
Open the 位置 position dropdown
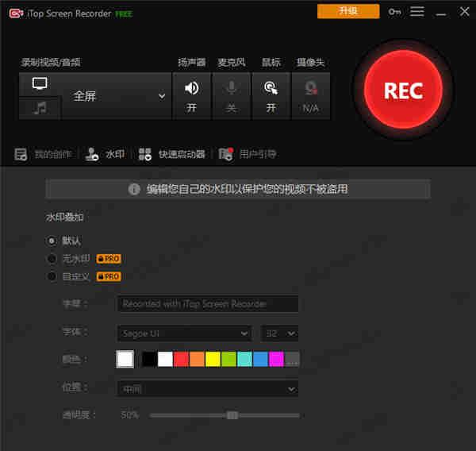point(207,388)
